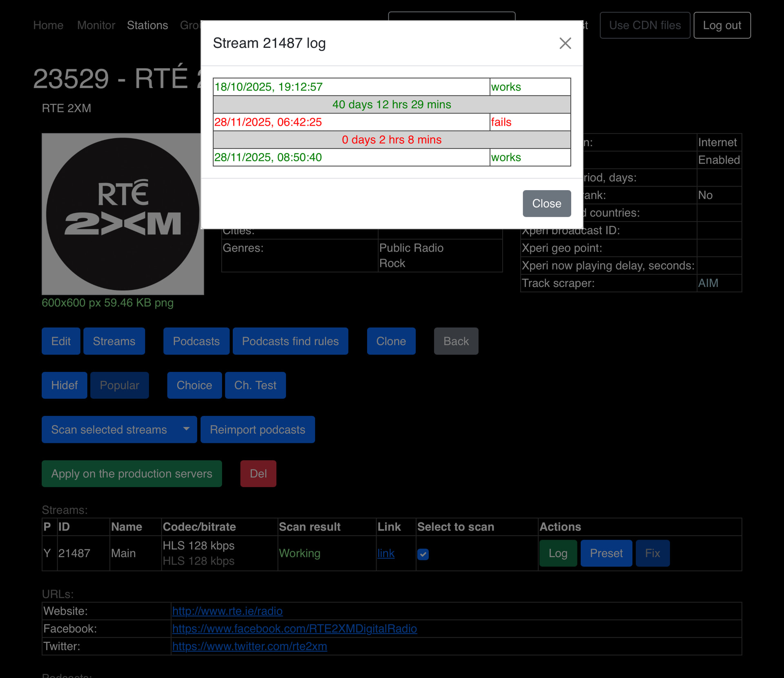This screenshot has height=678, width=784.
Task: Click the RTÉ 2XM station logo thumbnail
Action: pyautogui.click(x=122, y=214)
